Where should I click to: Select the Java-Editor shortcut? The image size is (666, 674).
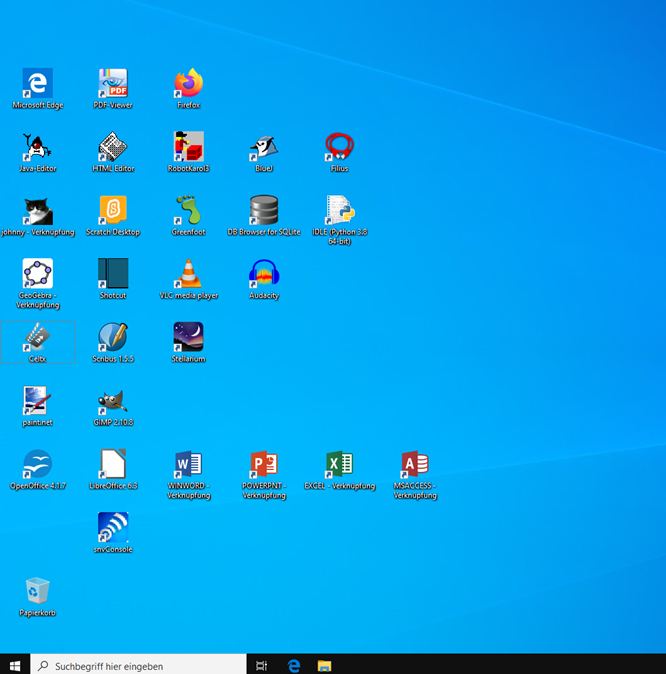pos(38,147)
